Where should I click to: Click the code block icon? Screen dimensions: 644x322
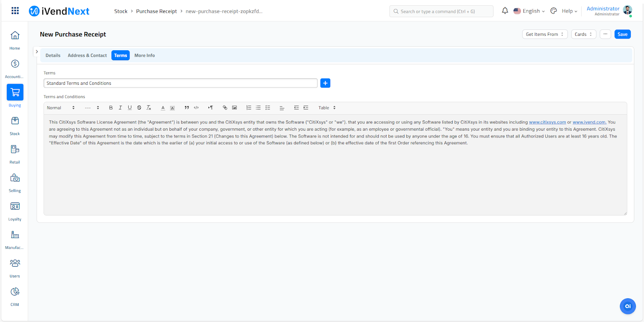click(x=196, y=108)
